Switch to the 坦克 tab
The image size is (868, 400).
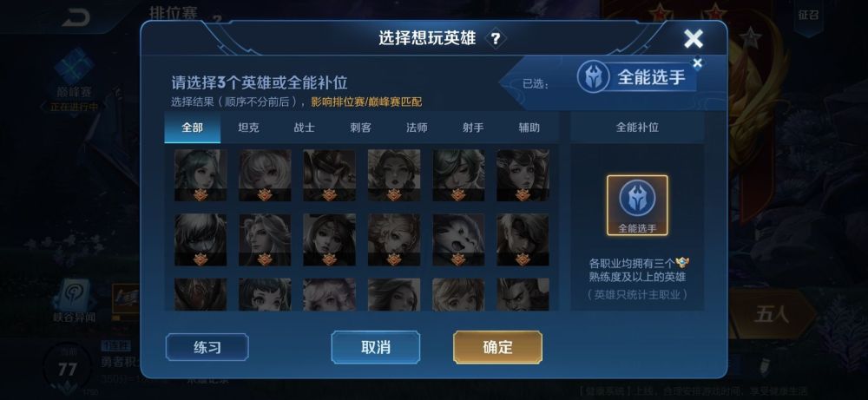pos(248,128)
